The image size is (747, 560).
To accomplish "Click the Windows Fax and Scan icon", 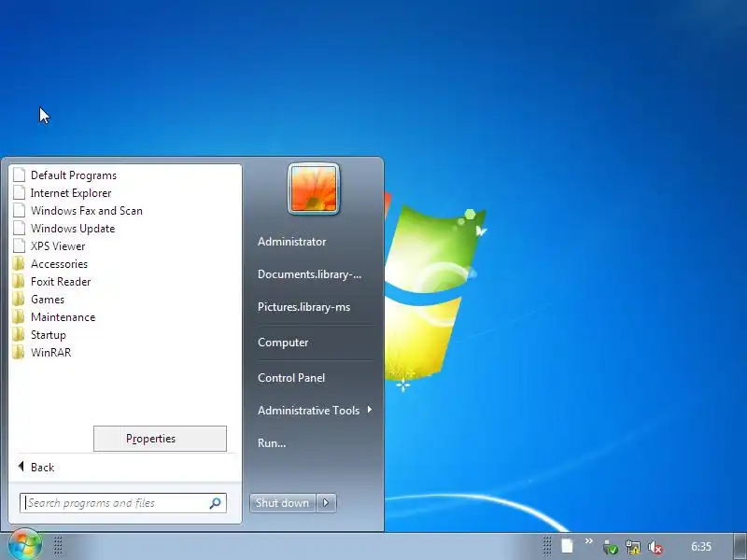I will [19, 211].
